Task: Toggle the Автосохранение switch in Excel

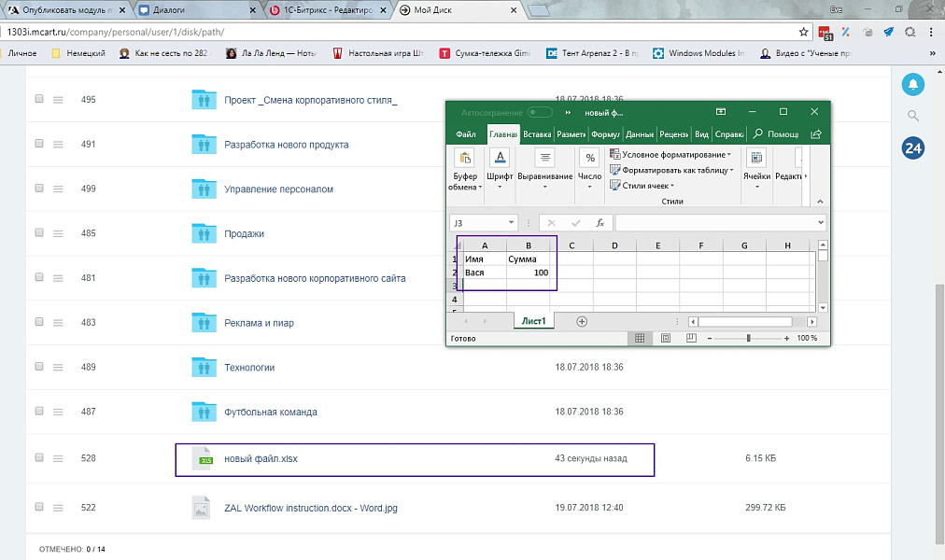Action: coord(539,111)
